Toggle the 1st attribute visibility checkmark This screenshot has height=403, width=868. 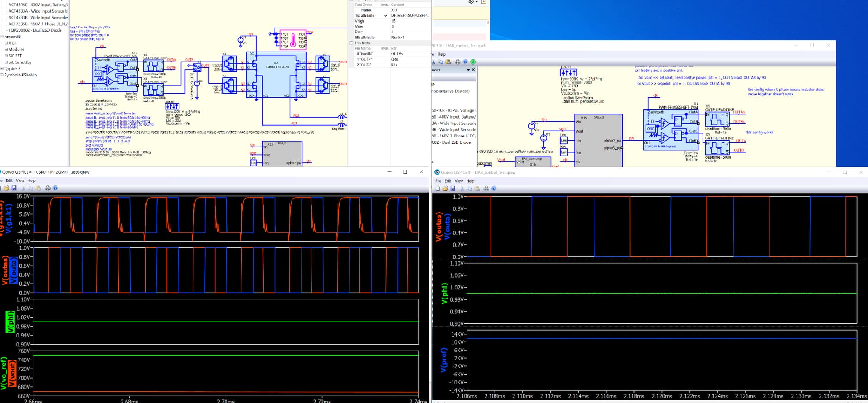click(x=386, y=16)
